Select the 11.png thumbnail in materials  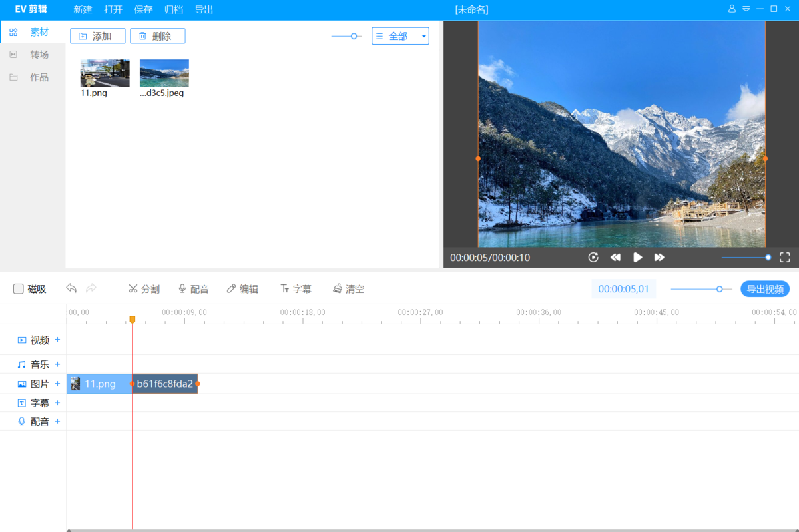[105, 73]
